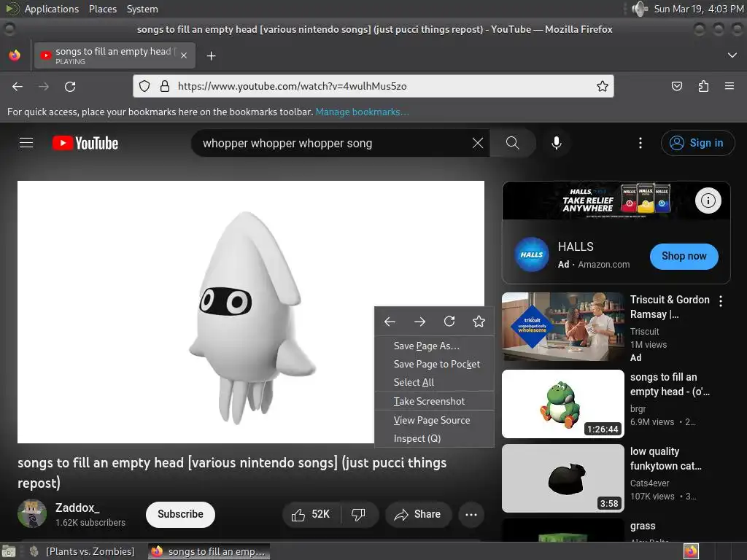Reload the page with toolbar refresh icon
The height and width of the screenshot is (560, 747).
point(70,86)
